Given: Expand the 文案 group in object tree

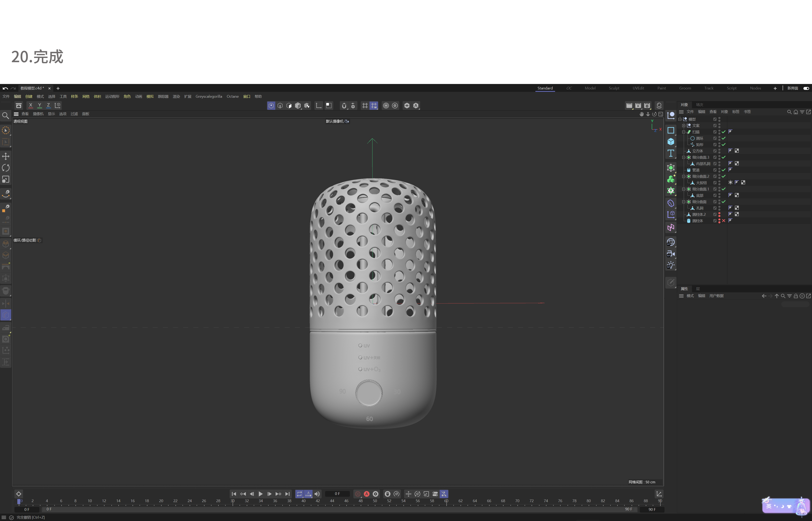Looking at the screenshot, I should [683, 125].
